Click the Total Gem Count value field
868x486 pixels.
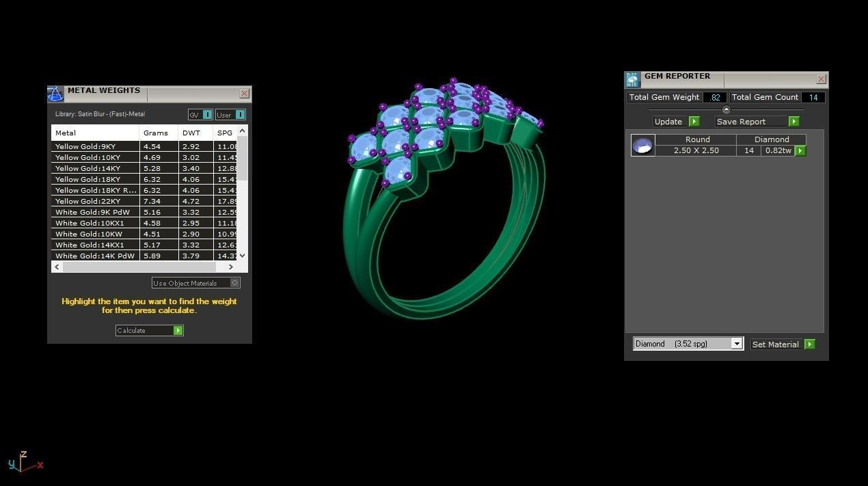(813, 98)
